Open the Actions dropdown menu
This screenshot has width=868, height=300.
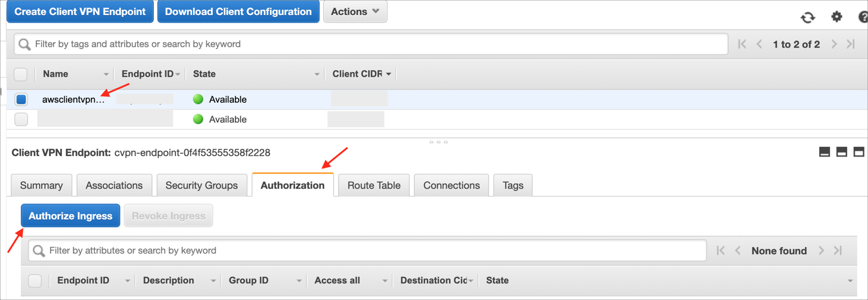tap(355, 11)
